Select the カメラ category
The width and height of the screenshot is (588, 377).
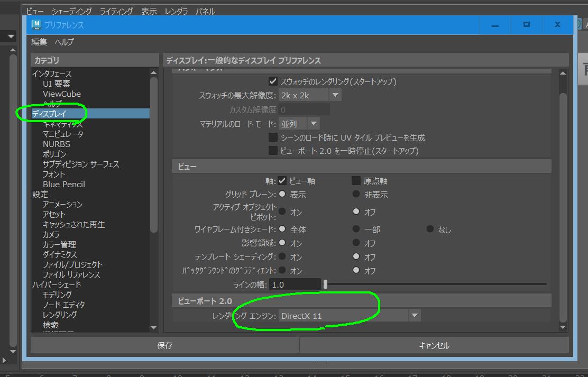pos(51,234)
